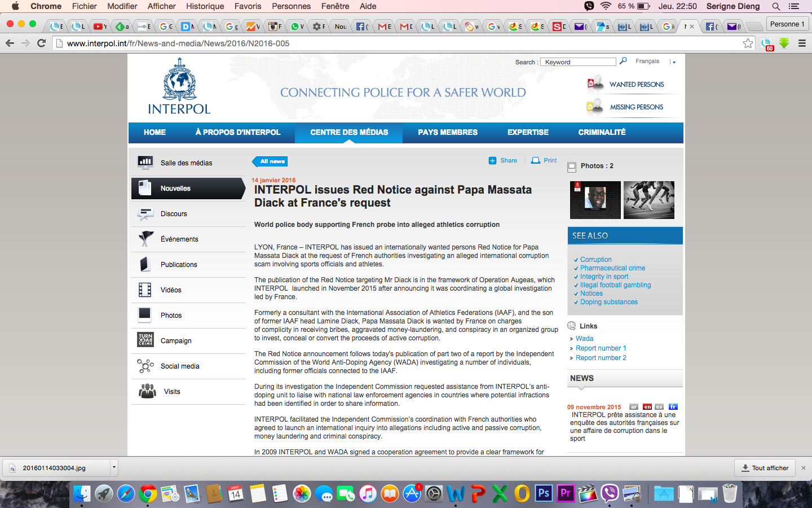The width and height of the screenshot is (812, 508).
Task: Click the green download extension icon
Action: tap(784, 43)
